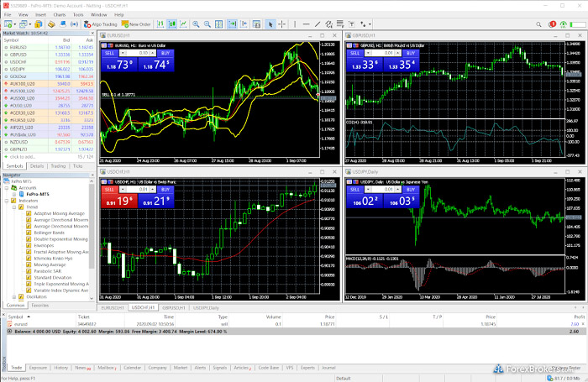Select the cursor arrow tool
Screen dimensions: 588x382
pos(270,24)
